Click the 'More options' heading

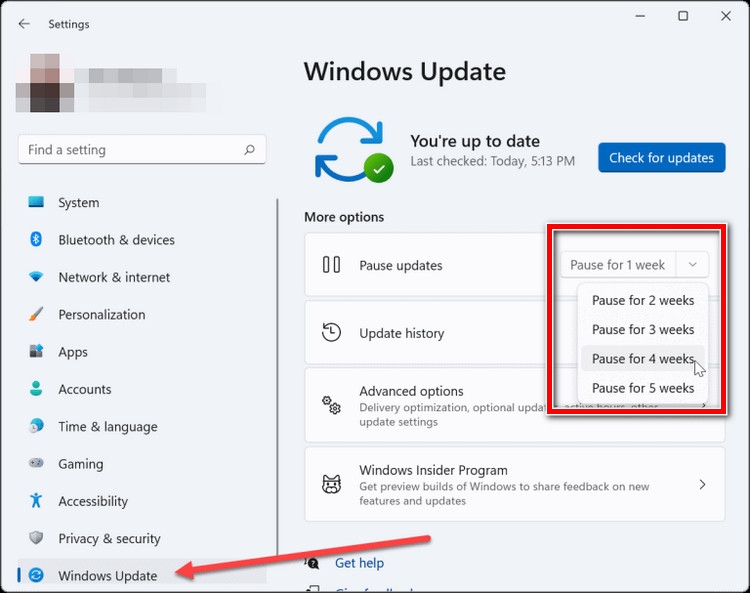click(344, 217)
